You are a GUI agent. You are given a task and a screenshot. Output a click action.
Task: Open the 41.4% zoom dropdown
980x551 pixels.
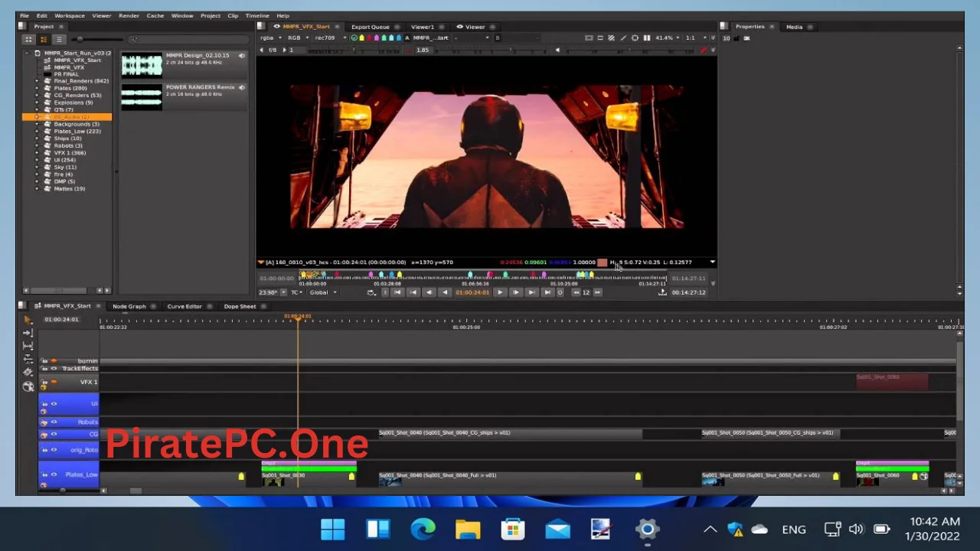coord(667,37)
